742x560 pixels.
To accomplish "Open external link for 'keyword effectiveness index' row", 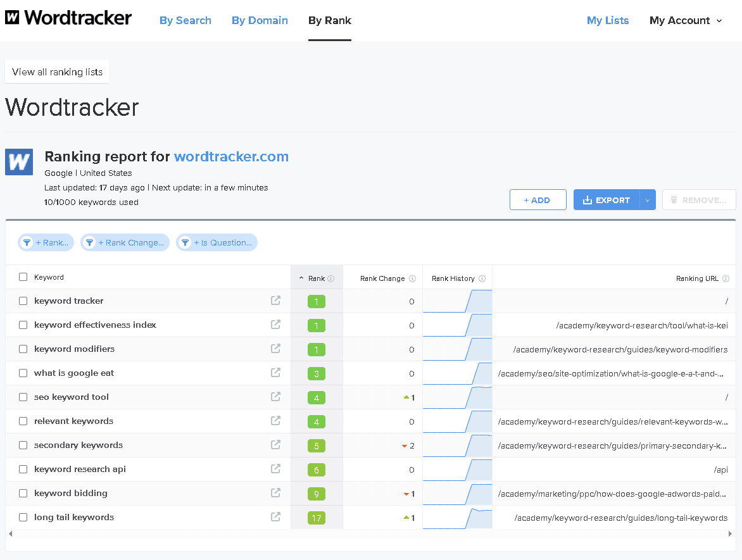I will pyautogui.click(x=275, y=325).
